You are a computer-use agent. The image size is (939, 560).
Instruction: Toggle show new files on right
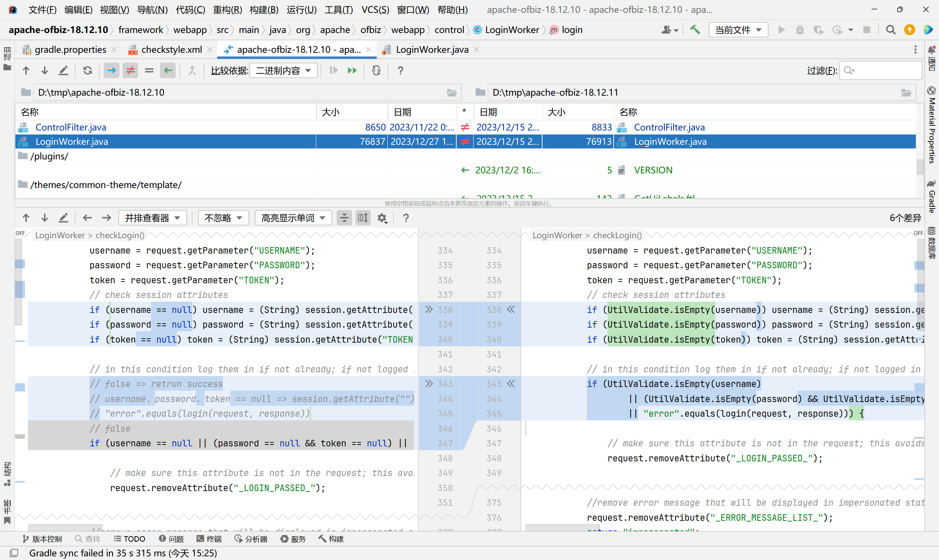tap(168, 71)
